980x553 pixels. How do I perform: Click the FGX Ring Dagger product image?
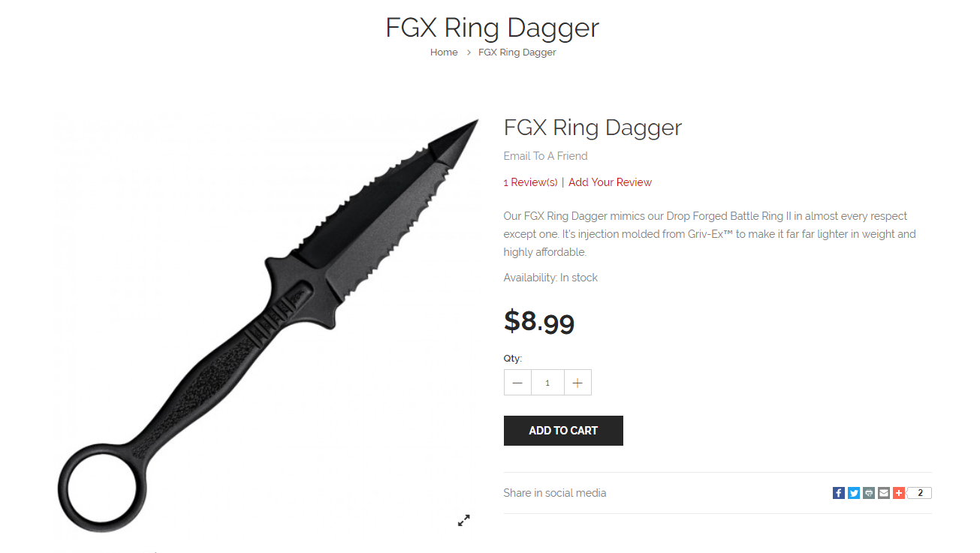267,323
